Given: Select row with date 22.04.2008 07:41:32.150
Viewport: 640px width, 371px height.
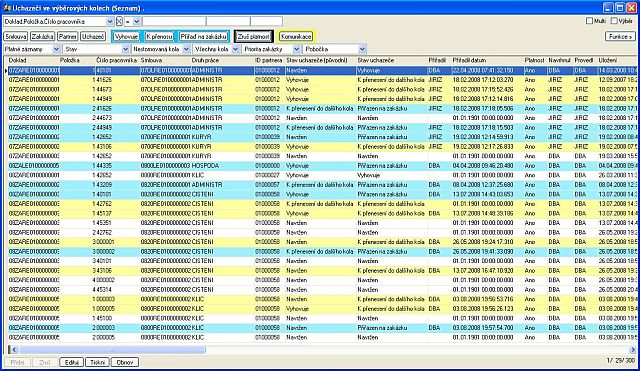Looking at the screenshot, I should click(322, 70).
